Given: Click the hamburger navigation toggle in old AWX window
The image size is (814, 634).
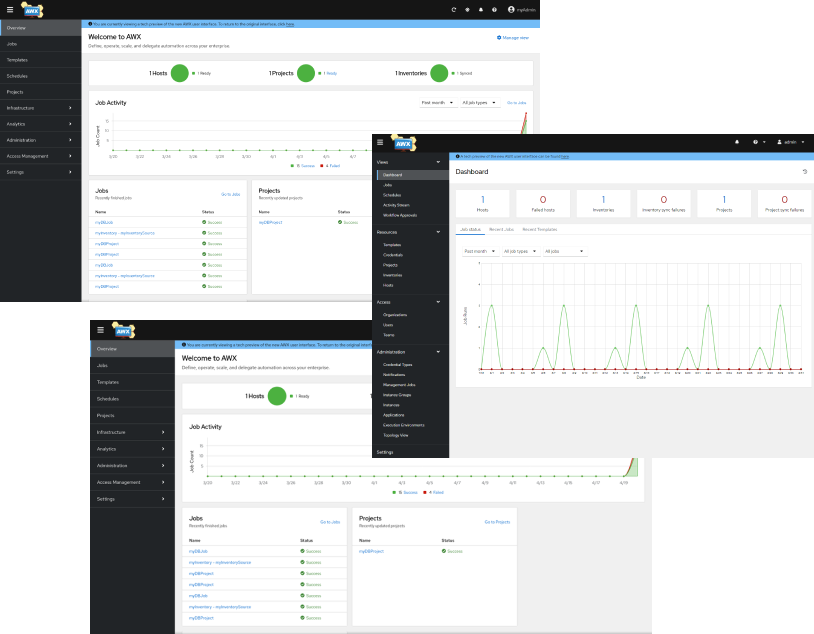Looking at the screenshot, I should pos(379,141).
